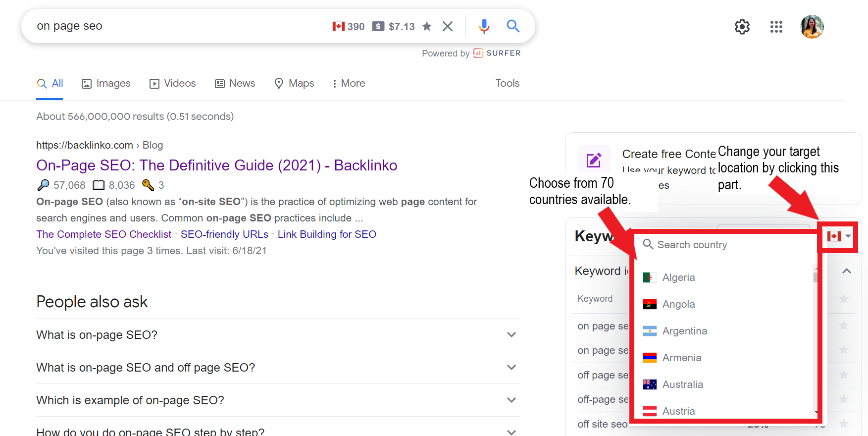Expand 'What is on-page SEO?' question

tap(278, 335)
